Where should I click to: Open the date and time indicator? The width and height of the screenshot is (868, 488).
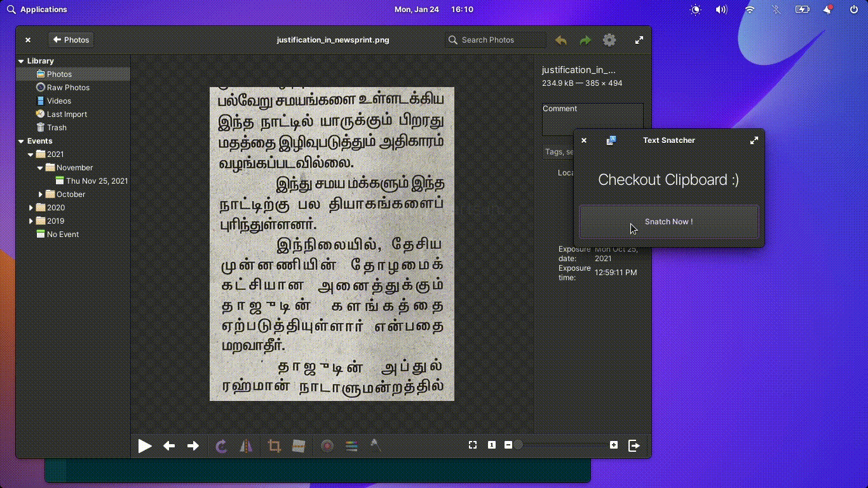click(434, 10)
